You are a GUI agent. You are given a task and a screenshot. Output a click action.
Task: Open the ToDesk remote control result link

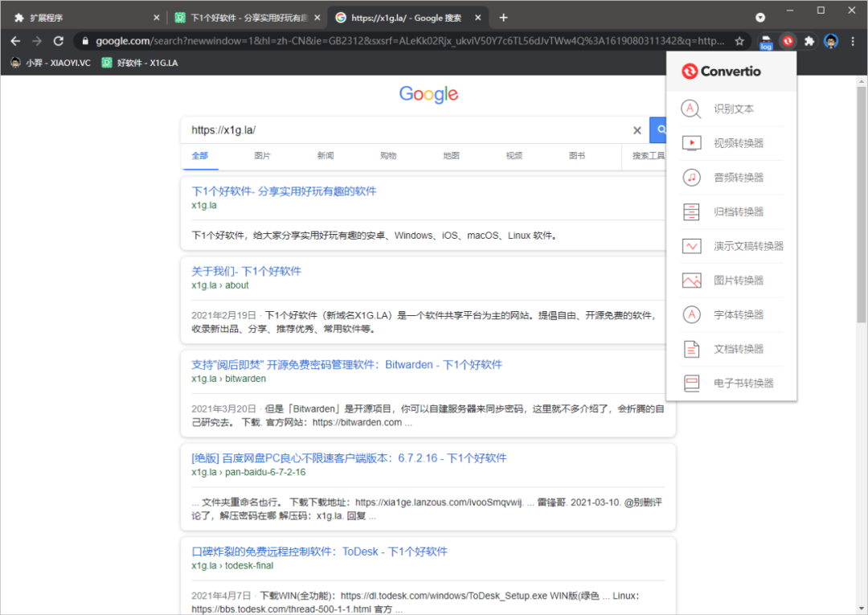click(319, 552)
